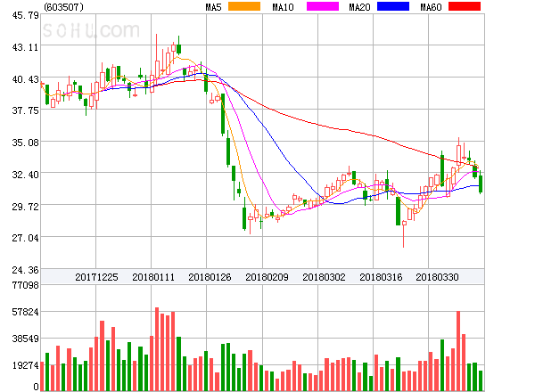This screenshot has height=392, width=535.
Task: Click the 45.79 price axis label
Action: point(25,15)
